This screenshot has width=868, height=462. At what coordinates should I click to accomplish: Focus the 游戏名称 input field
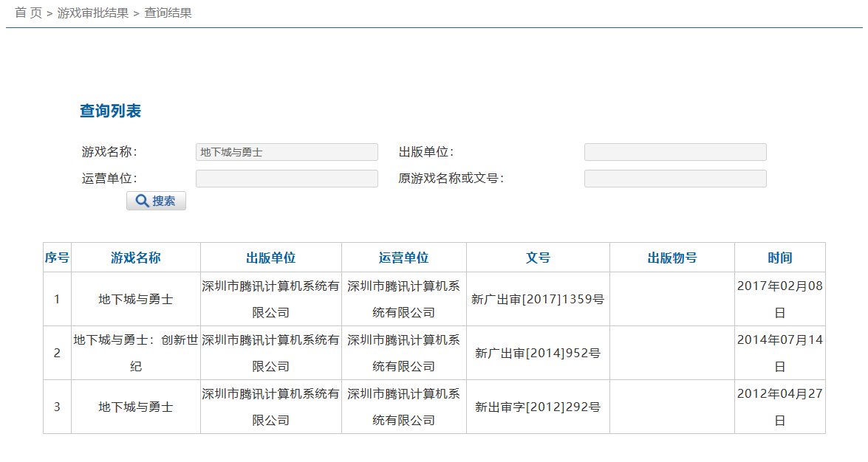[x=287, y=152]
